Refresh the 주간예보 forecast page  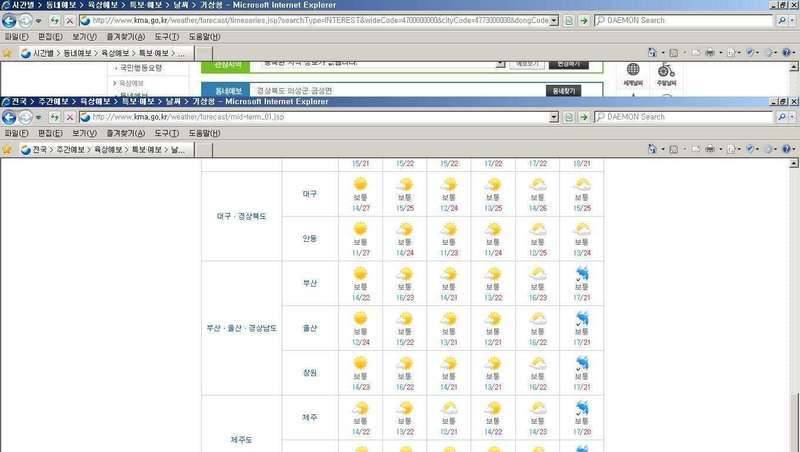[x=55, y=117]
